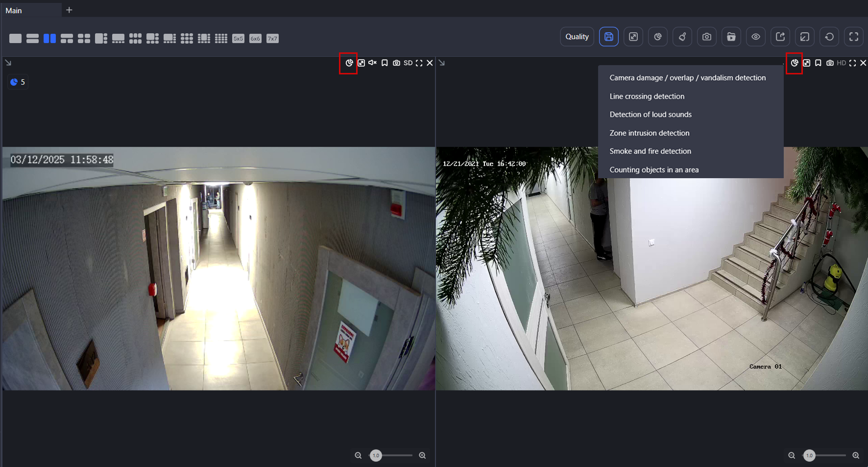This screenshot has height=467, width=868.
Task: Choose Smoke and fire detection
Action: pyautogui.click(x=650, y=151)
